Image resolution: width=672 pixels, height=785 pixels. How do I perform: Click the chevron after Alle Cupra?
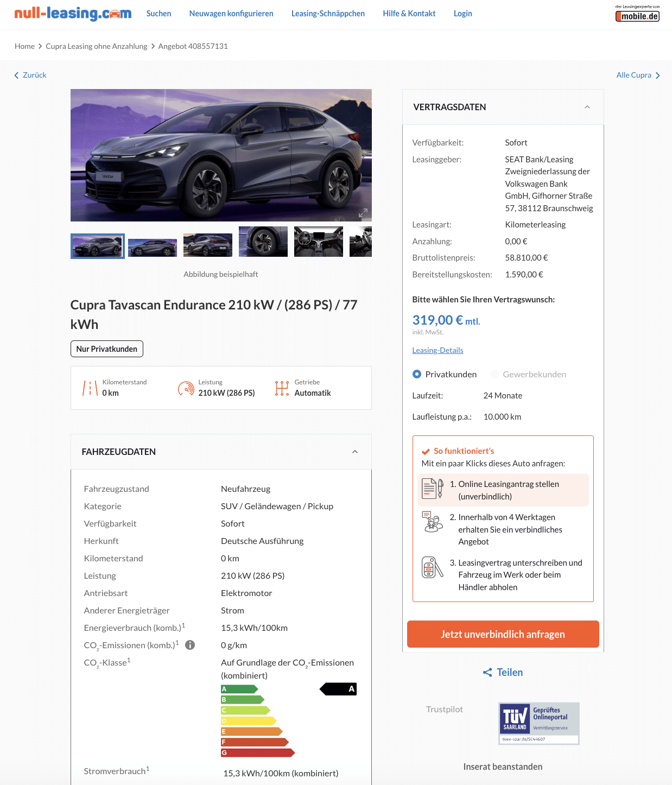(658, 75)
